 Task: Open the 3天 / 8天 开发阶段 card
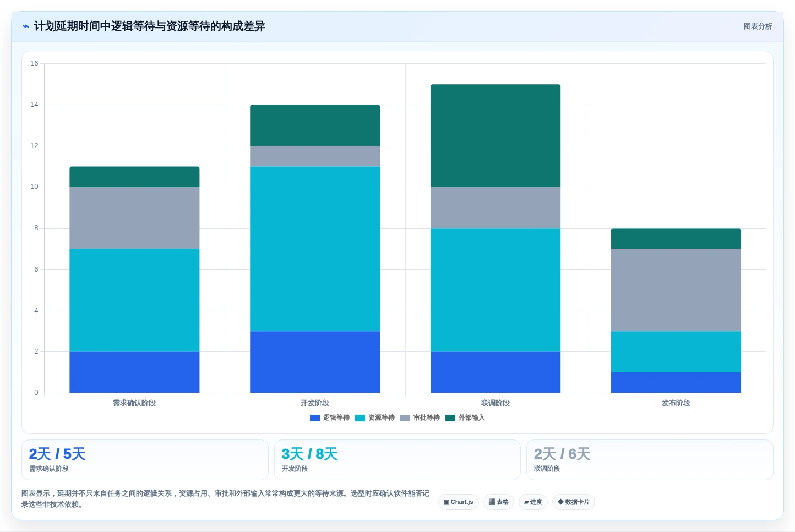[397, 460]
